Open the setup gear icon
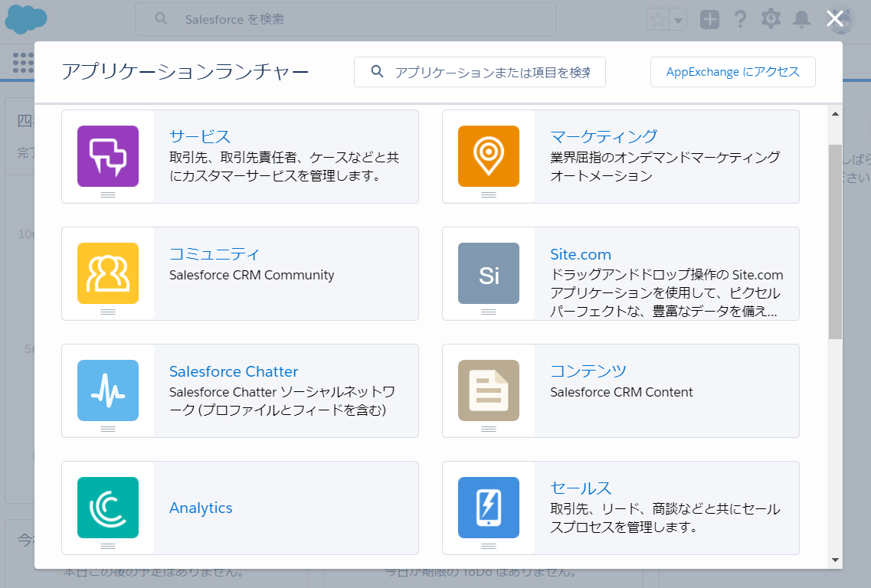Screen dimensions: 871x588 (x=771, y=19)
